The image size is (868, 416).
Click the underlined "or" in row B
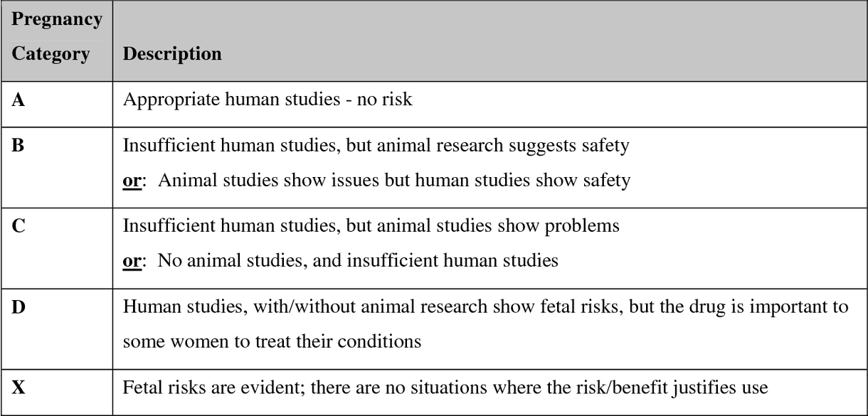[132, 181]
